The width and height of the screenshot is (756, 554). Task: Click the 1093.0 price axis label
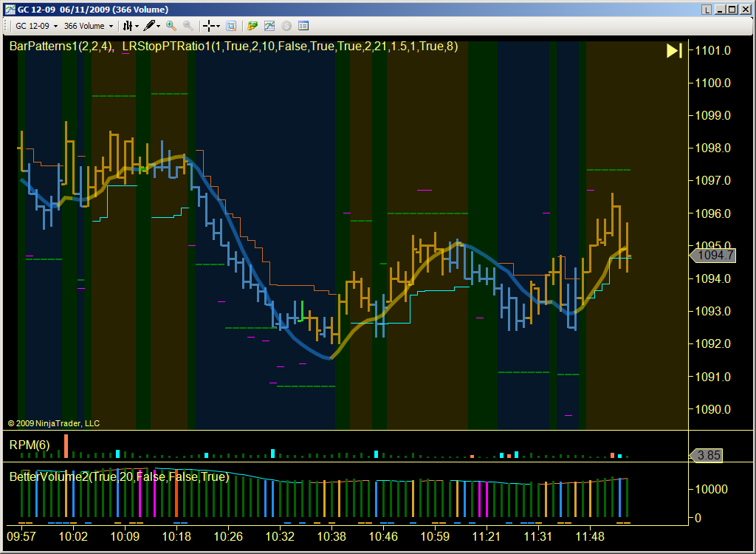click(x=712, y=311)
